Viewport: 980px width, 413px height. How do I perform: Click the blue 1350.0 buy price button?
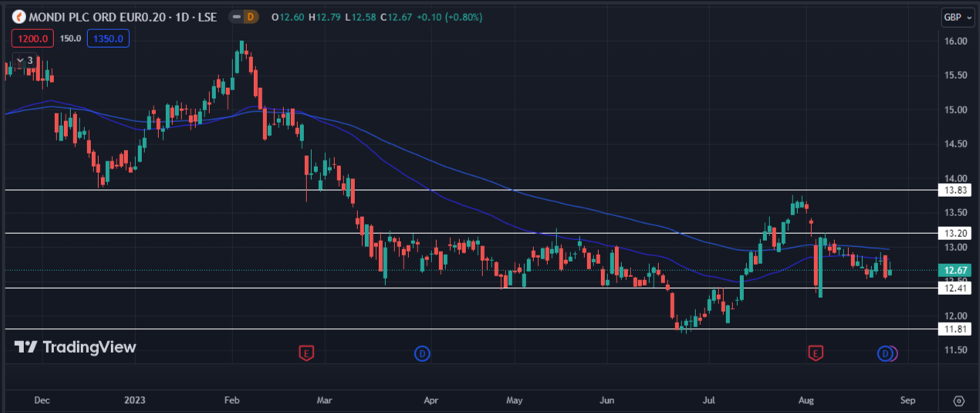(x=108, y=38)
